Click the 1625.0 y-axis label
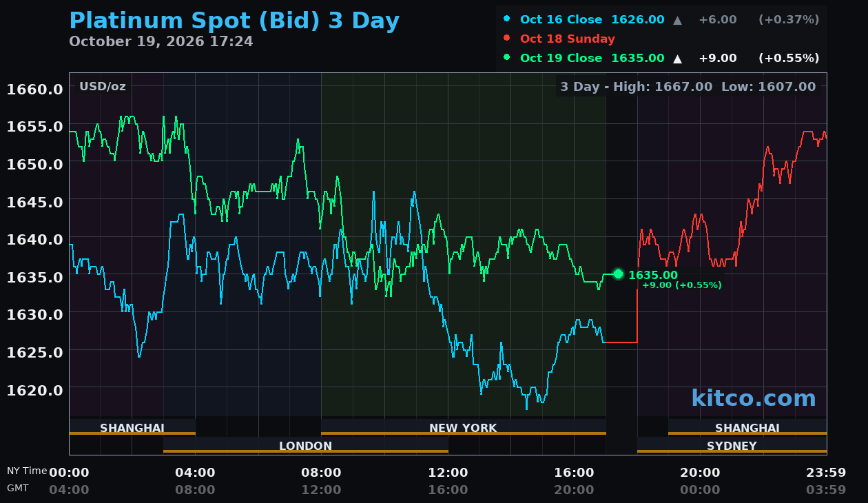Screen dimensions: 868x503 (x=35, y=352)
